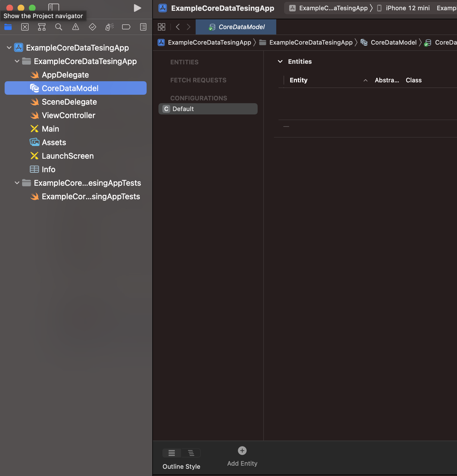Screen dimensions: 457x476
Task: Click the Abstra... column header
Action: [387, 80]
